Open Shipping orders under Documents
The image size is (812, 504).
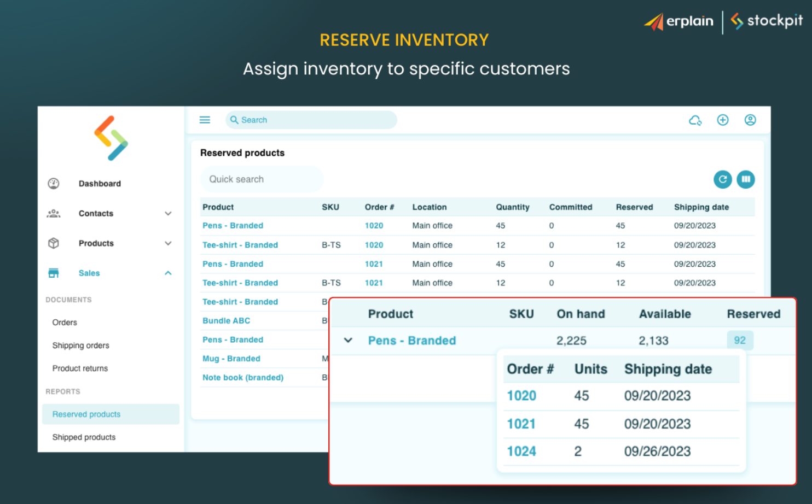[81, 345]
